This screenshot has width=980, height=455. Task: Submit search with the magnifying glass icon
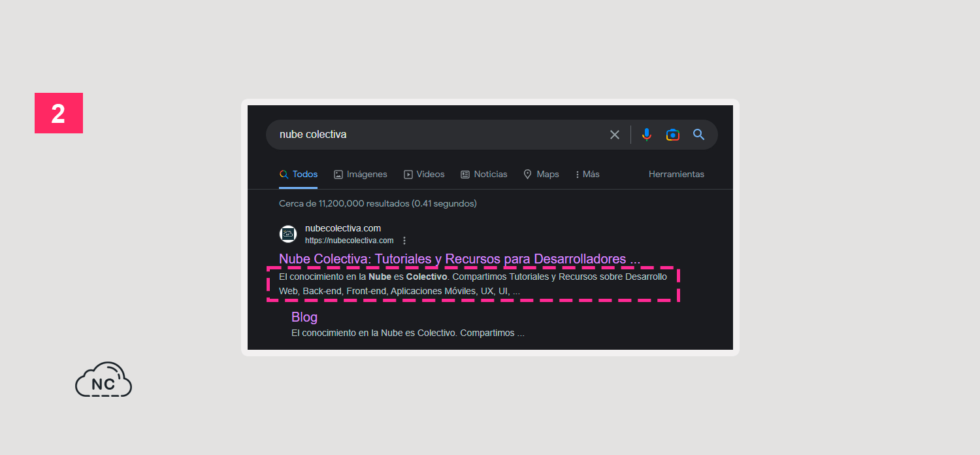point(699,135)
